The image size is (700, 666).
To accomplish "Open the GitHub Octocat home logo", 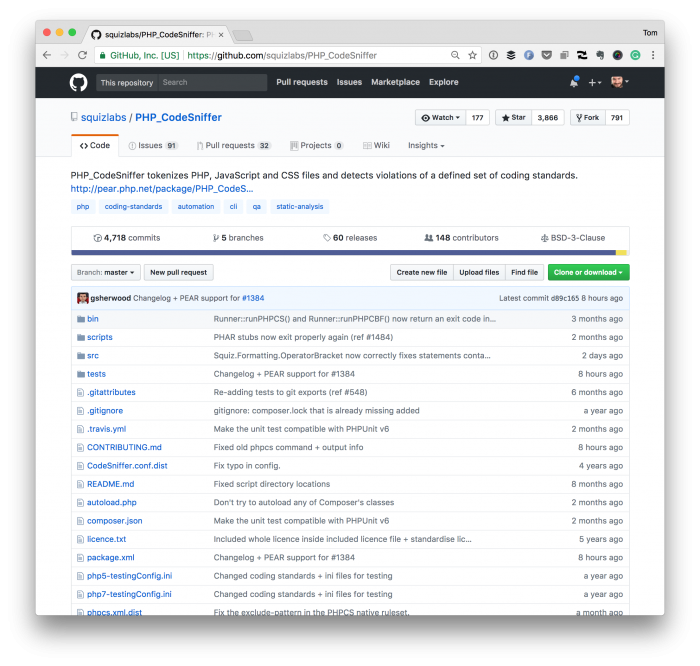I will [78, 83].
